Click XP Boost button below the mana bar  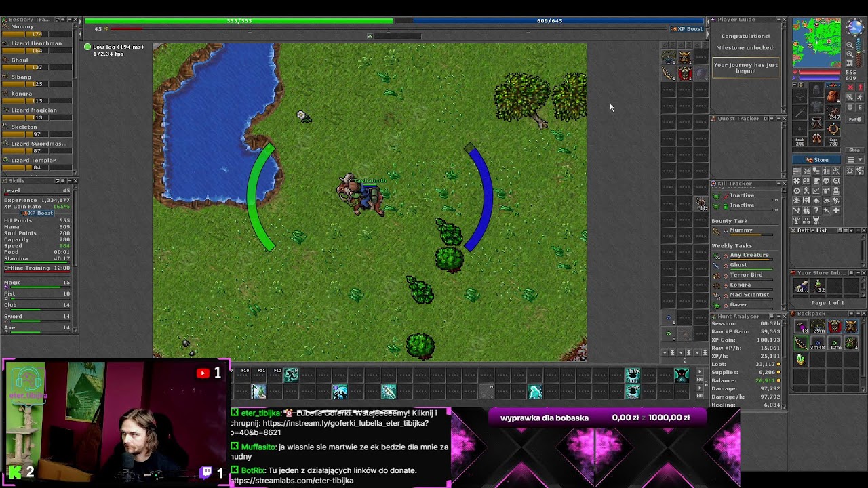point(687,29)
